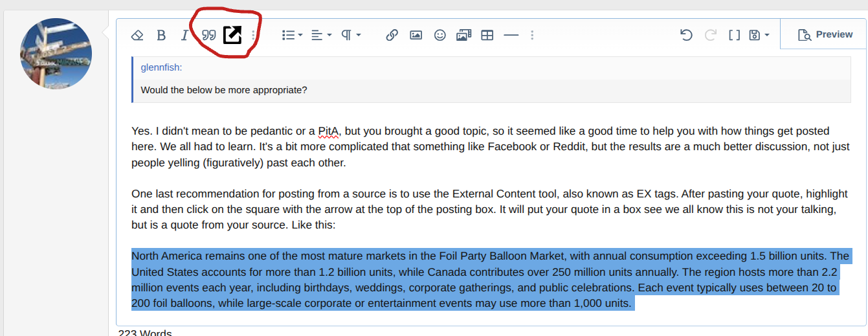Open more insert options after horizontal line
The width and height of the screenshot is (868, 336).
point(532,35)
